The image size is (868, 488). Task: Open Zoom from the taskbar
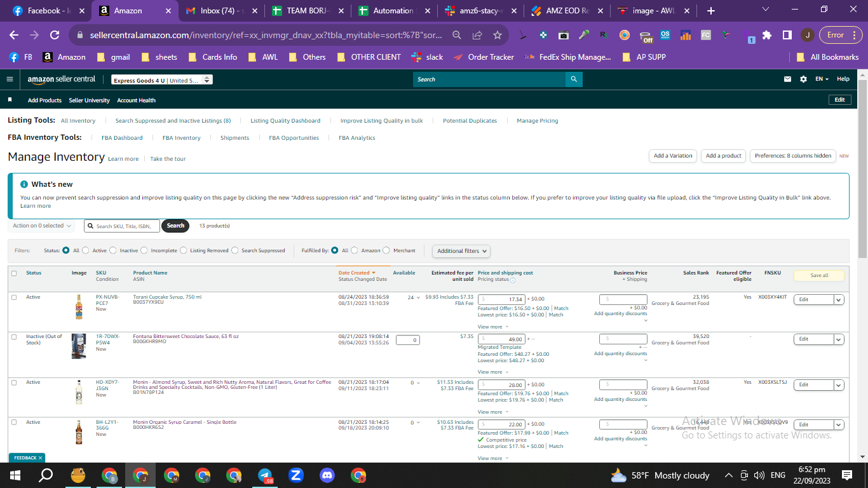pyautogui.click(x=296, y=475)
